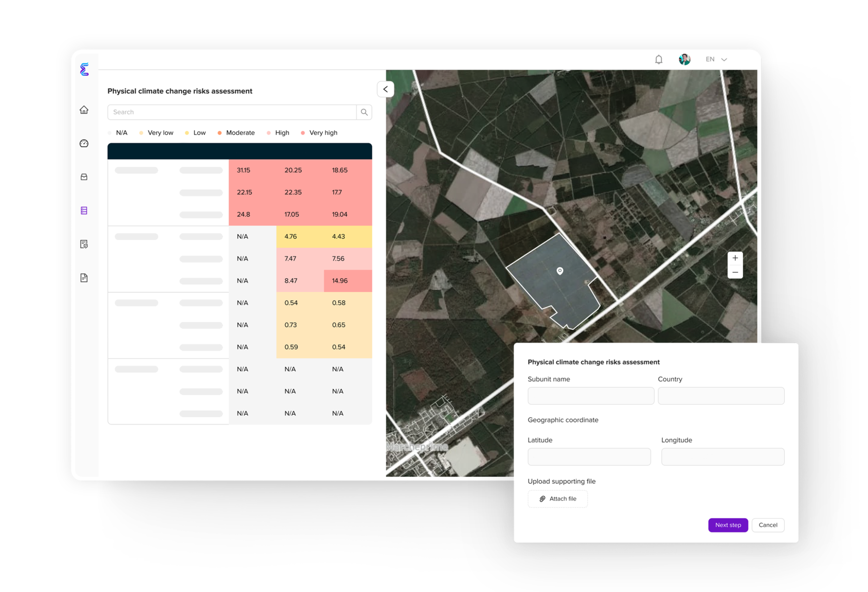Zoom out on the map
Viewport: 868px width, 592px height.
tap(735, 272)
